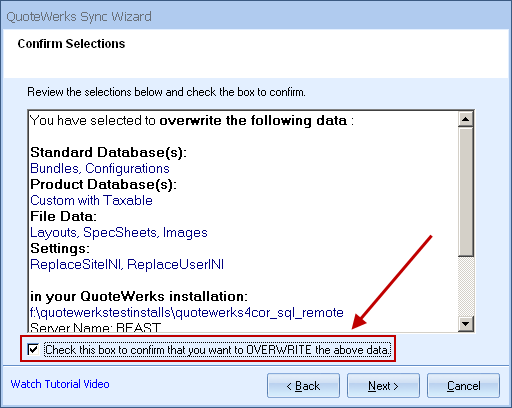The height and width of the screenshot is (408, 512).
Task: Open the Watch Tutorial Video link
Action: pyautogui.click(x=60, y=384)
